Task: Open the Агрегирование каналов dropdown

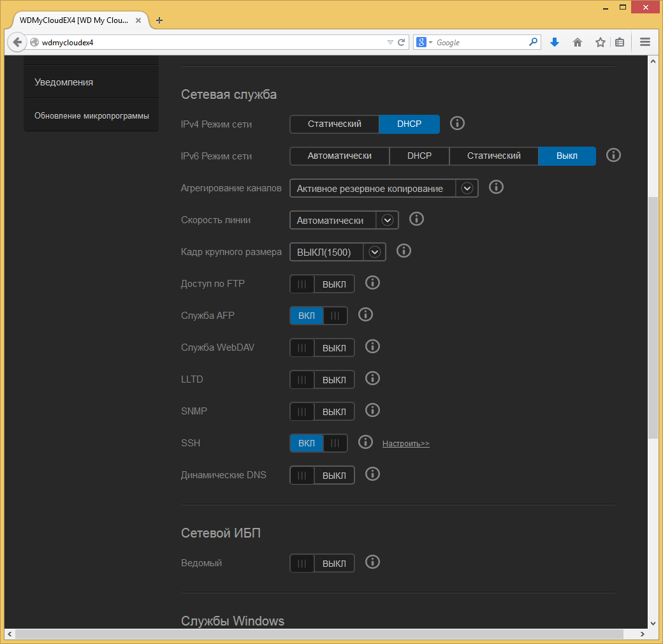Action: [384, 188]
